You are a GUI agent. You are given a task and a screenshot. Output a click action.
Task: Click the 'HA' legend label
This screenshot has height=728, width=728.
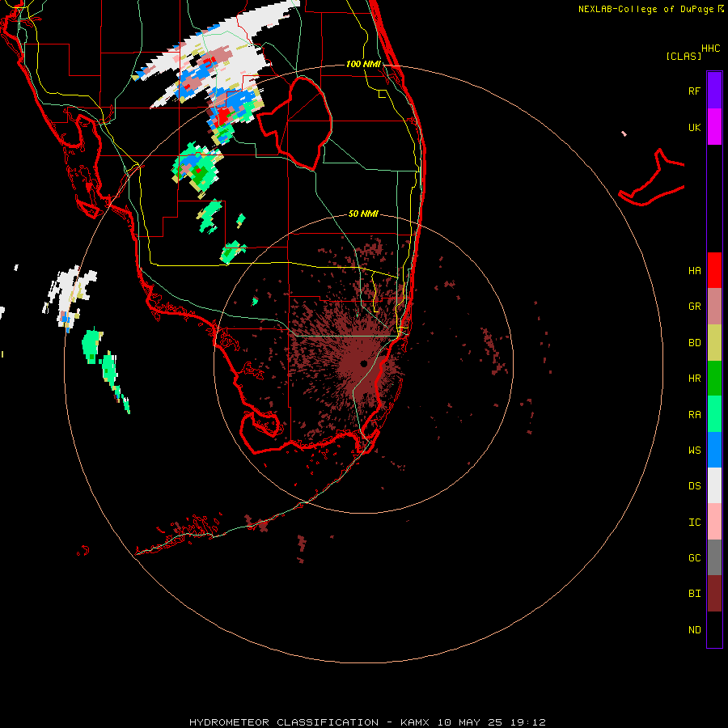pyautogui.click(x=694, y=271)
